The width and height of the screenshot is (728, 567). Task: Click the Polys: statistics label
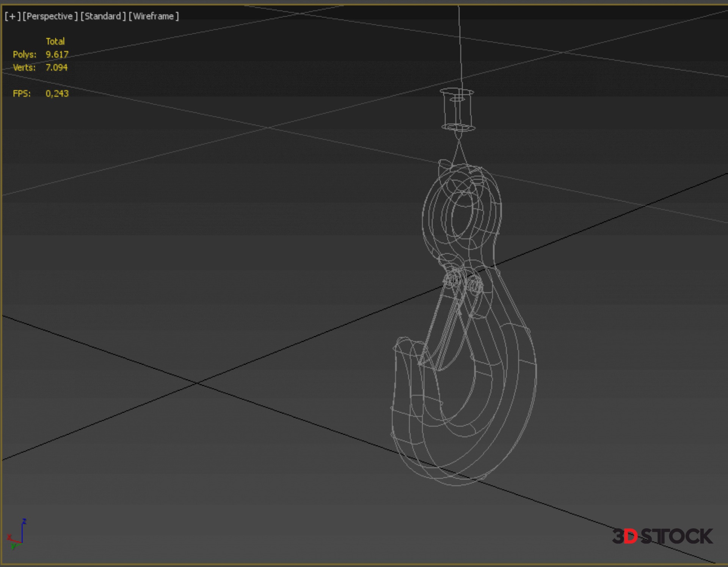pyautogui.click(x=25, y=55)
